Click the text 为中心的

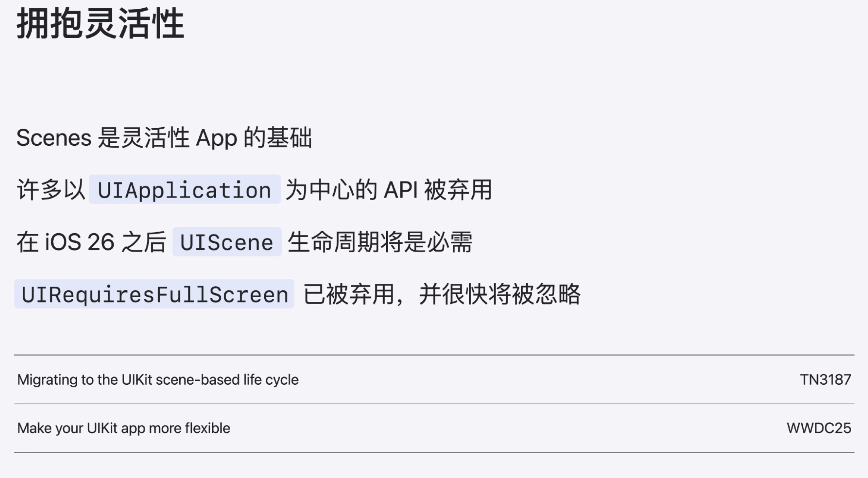click(x=331, y=190)
